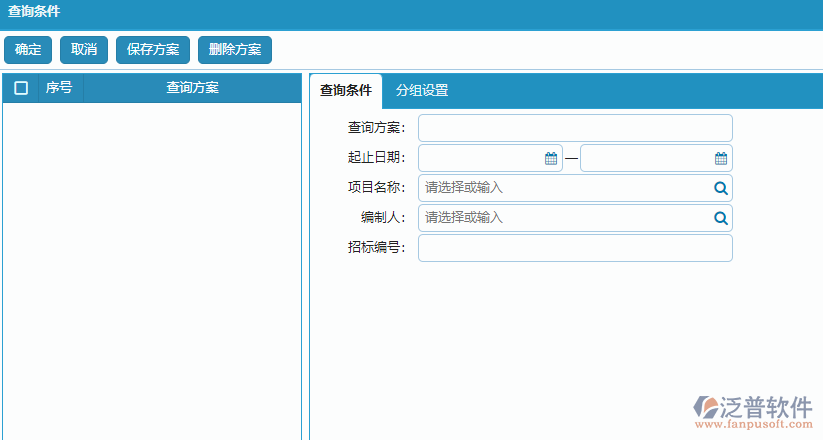Screen dimensions: 823x440
Task: Open the start date calendar picker
Action: (551, 158)
